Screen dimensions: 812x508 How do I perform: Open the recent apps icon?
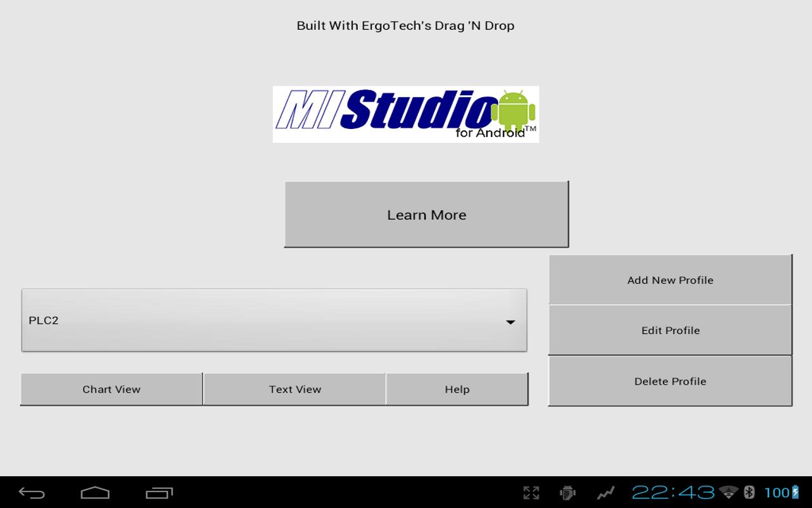(159, 493)
